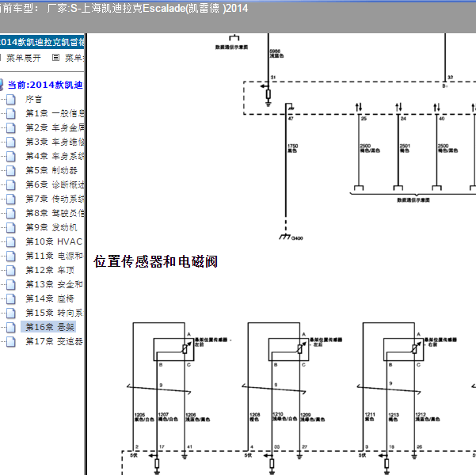The width and height of the screenshot is (476, 475).
Task: Click the 当前:2014款凯迪 root node
Action: tap(45, 85)
